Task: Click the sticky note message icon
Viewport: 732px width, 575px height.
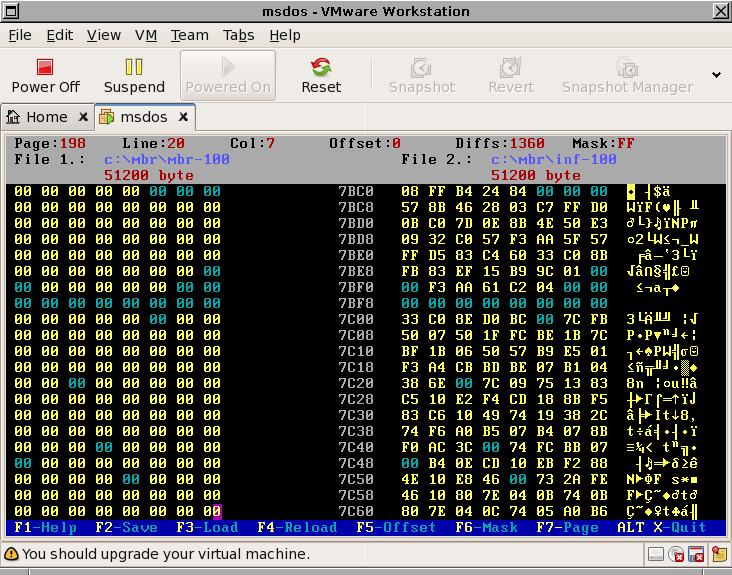Action: coord(719,554)
